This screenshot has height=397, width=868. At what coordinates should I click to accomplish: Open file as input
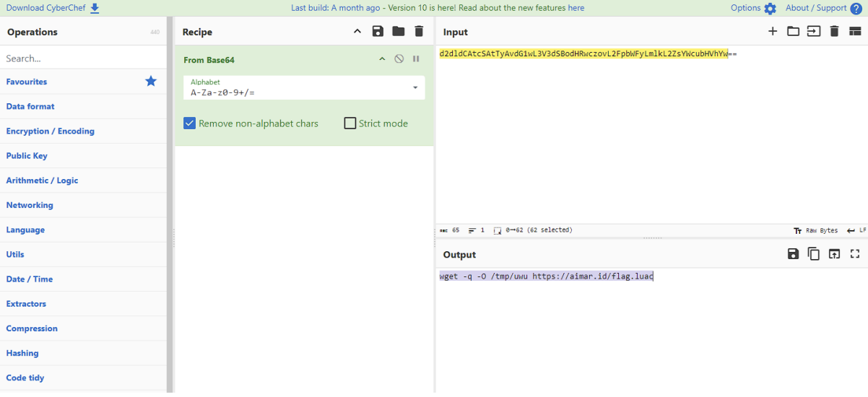[814, 31]
